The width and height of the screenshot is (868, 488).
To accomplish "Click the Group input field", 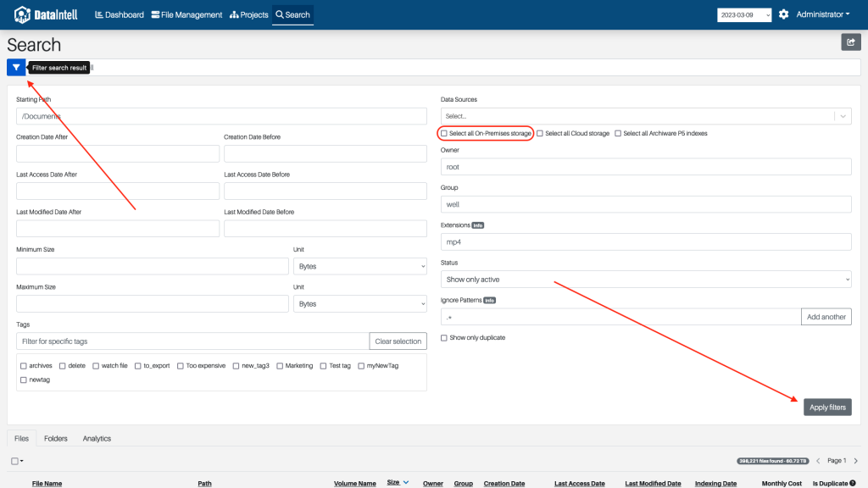I will coord(645,204).
